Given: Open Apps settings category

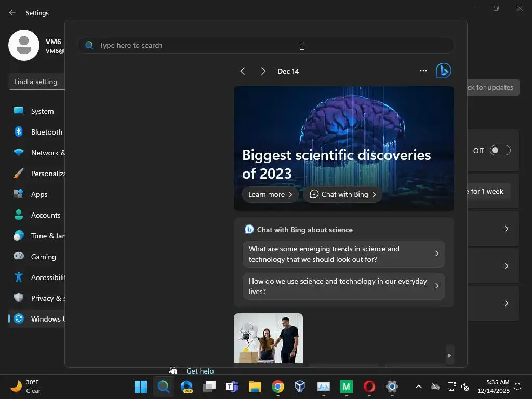Looking at the screenshot, I should tap(37, 194).
